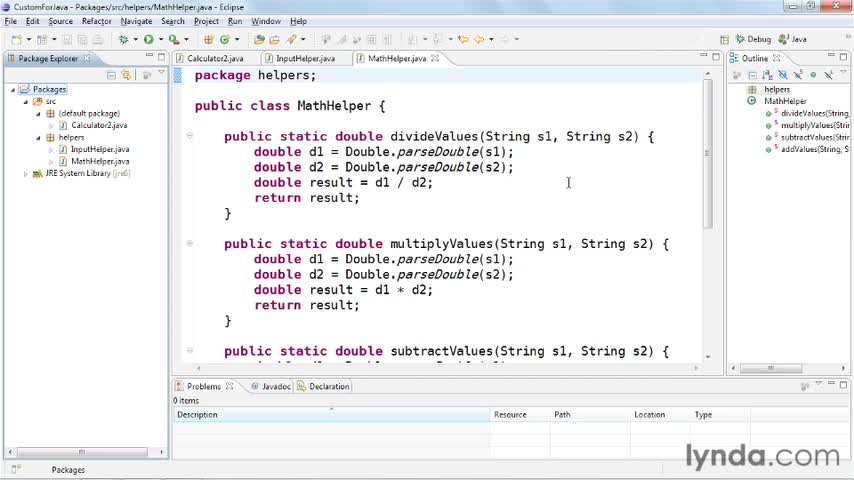The width and height of the screenshot is (854, 480).
Task: Open the Run button dropdown arrow
Action: point(161,39)
